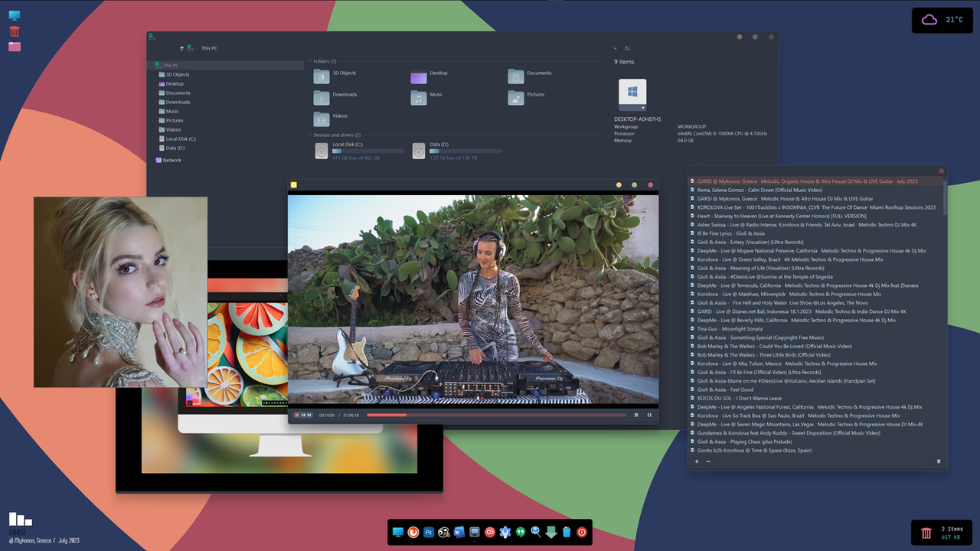980x551 pixels.
Task: Click the playlist window scrollbar
Action: click(945, 198)
